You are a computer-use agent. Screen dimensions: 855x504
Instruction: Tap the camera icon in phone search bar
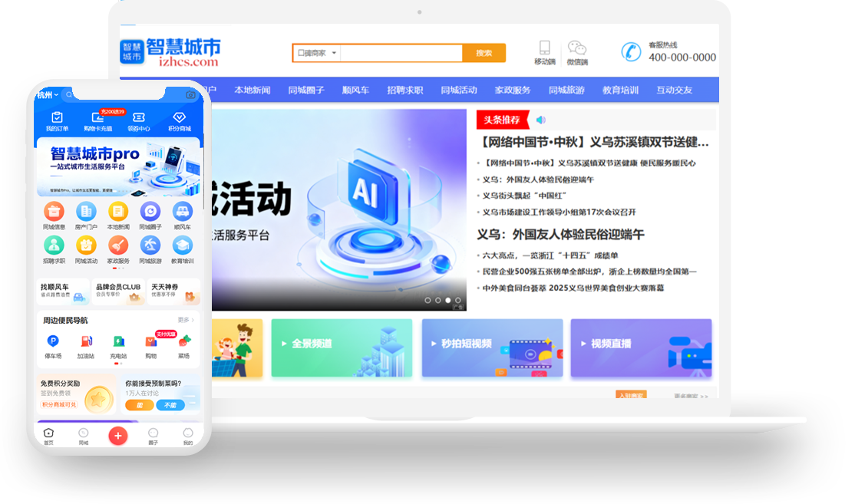click(x=190, y=95)
